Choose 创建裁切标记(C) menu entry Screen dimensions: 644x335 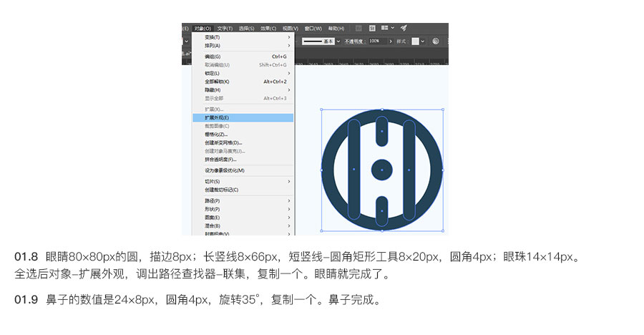tap(243, 190)
